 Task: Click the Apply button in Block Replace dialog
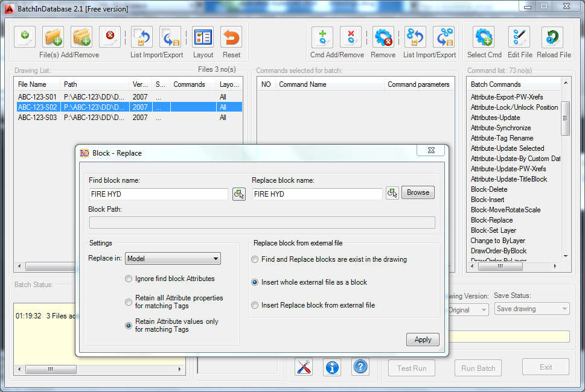tap(422, 339)
